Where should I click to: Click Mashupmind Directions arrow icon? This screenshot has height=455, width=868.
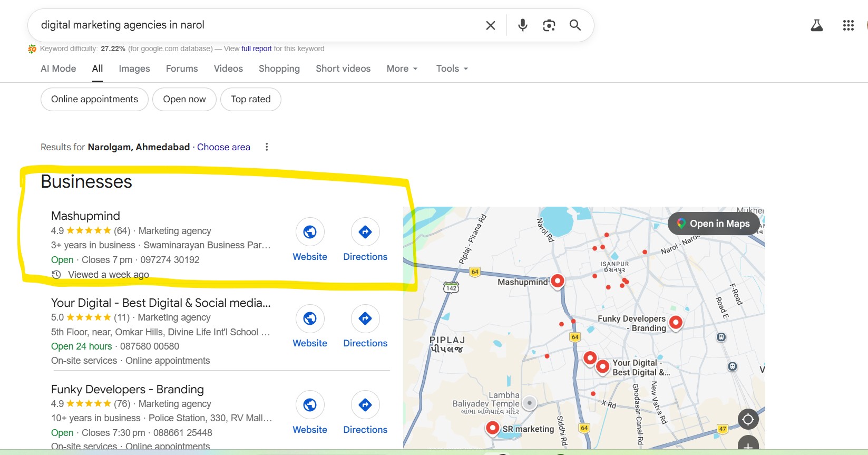365,232
